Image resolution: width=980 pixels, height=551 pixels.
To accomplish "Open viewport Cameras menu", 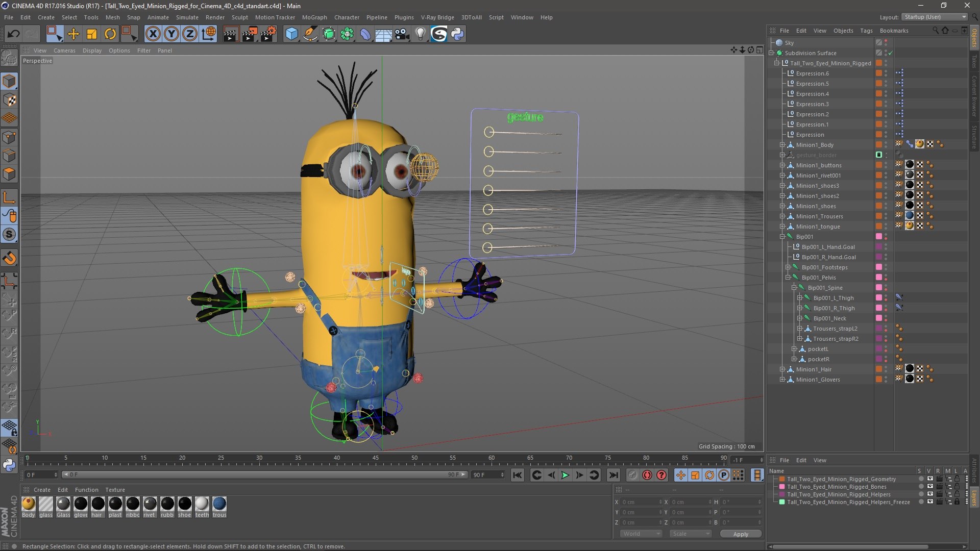I will pyautogui.click(x=64, y=51).
